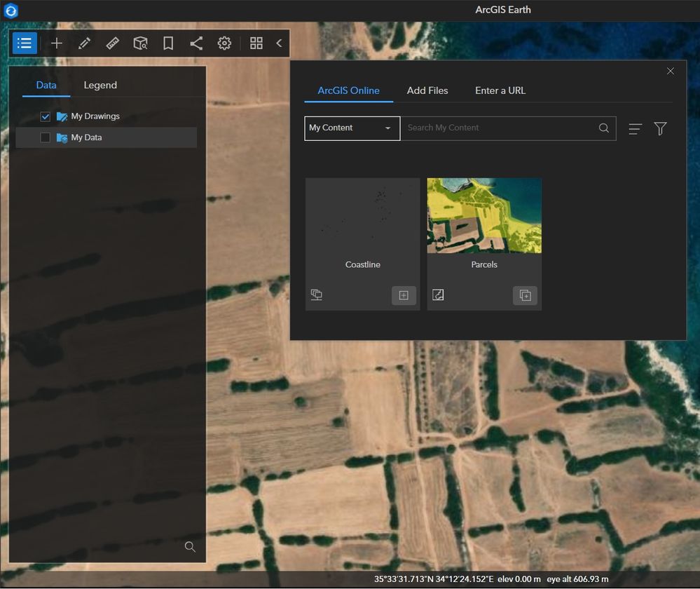
Task: Open ArcGIS Earth settings
Action: (224, 43)
